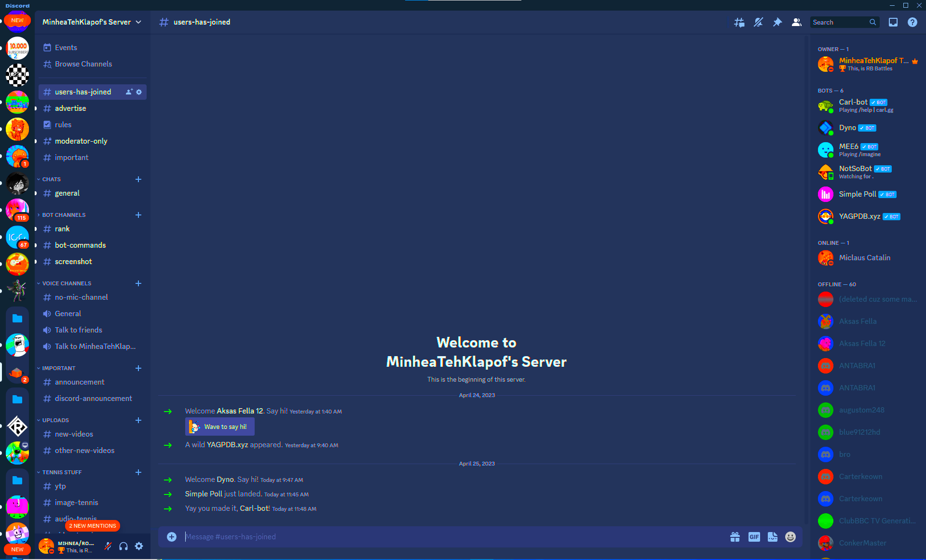
Task: Join Talk to friends voice channel
Action: coord(93,330)
